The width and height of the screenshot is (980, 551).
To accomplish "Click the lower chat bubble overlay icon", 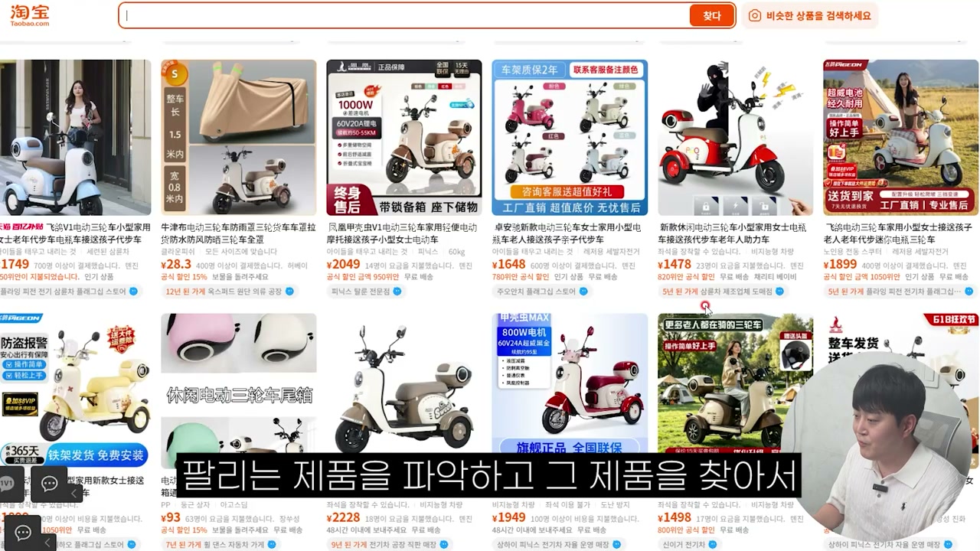I will point(23,533).
